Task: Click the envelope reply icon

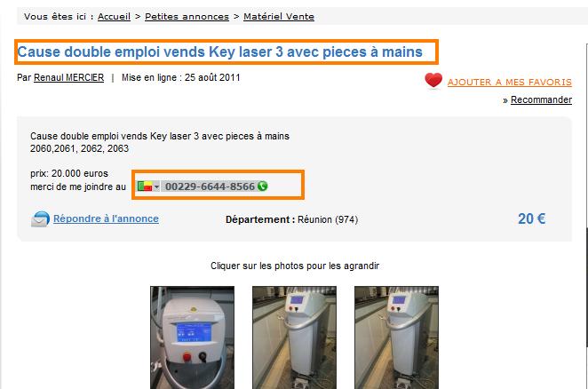Action: (40, 219)
